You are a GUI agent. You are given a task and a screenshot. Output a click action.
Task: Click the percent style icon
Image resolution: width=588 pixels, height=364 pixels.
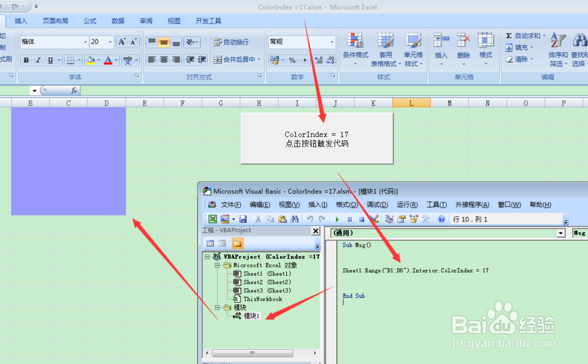coord(292,60)
